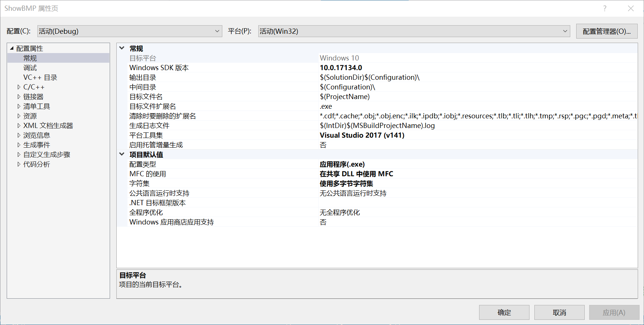
Task: Select the 浏览信息 tree label
Action: 37,135
